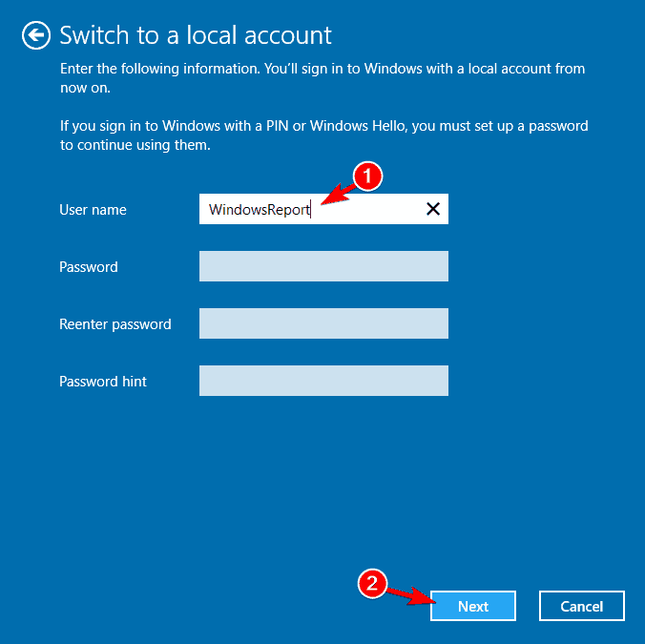The height and width of the screenshot is (644, 645).
Task: Click the 'Enter the following information' paragraph
Action: point(322,78)
